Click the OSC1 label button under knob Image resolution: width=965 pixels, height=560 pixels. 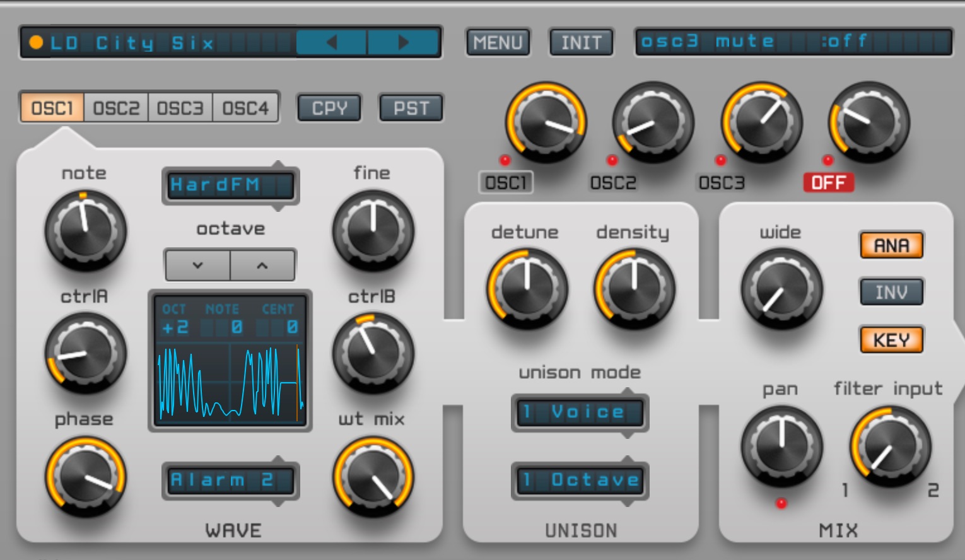tap(505, 183)
